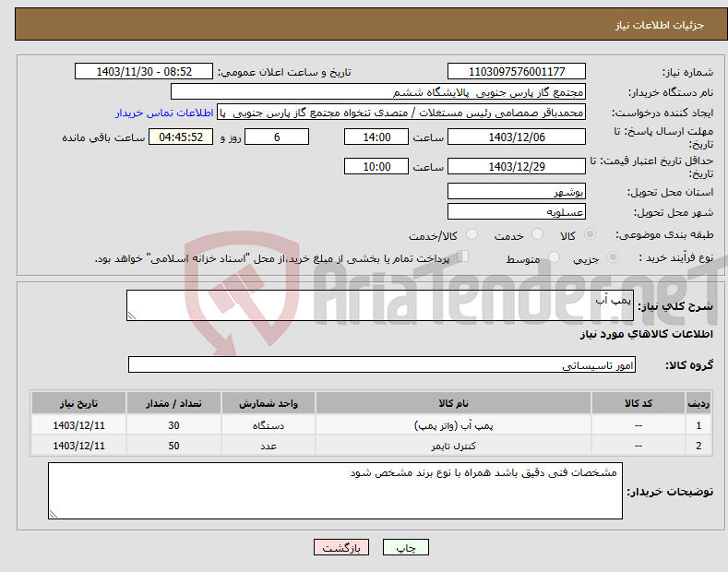This screenshot has width=728, height=572.
Task: Click the validity time field 10:00
Action: 376,166
